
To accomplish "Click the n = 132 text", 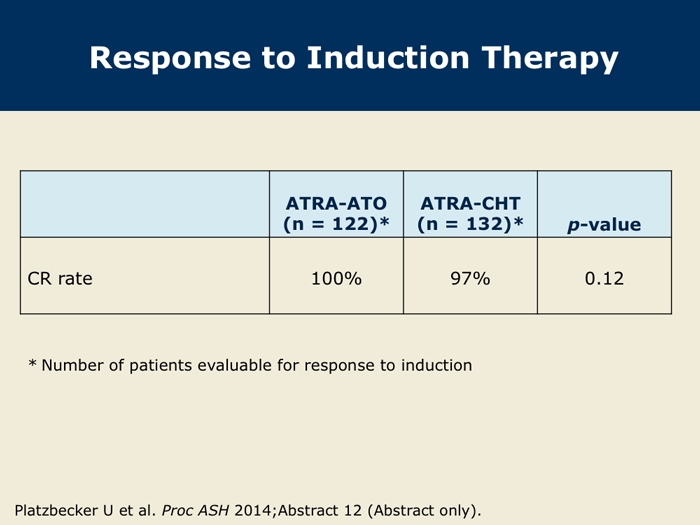I will pyautogui.click(x=464, y=224).
